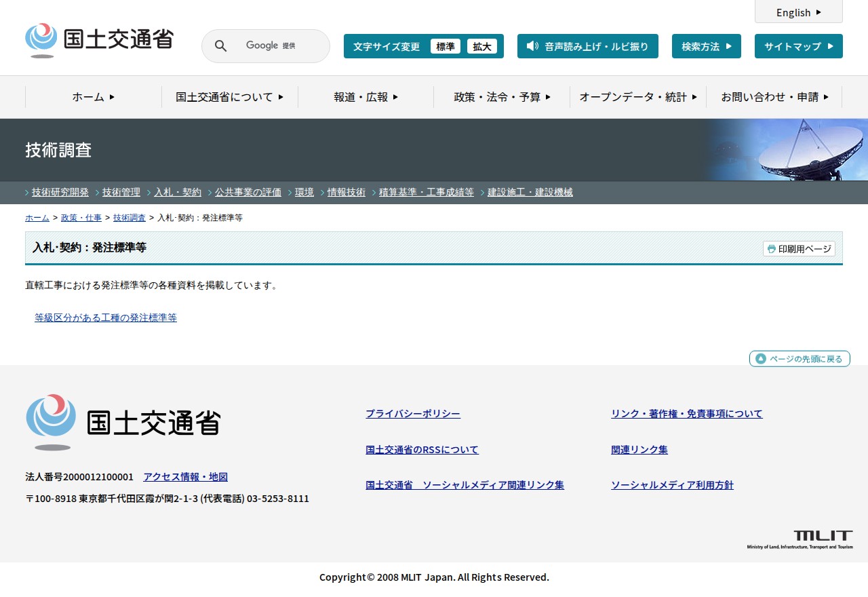Expand the 報道・広報 menu

[366, 97]
